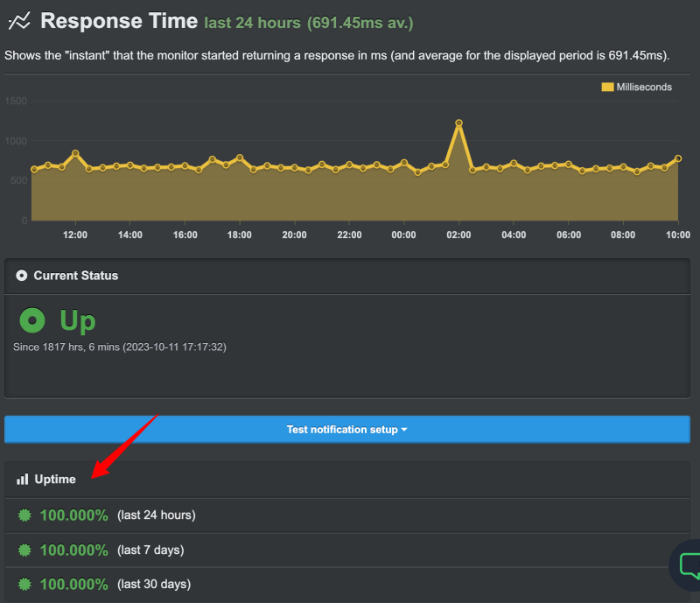Click 100.000% for last 7 days
This screenshot has height=603, width=700.
click(74, 550)
